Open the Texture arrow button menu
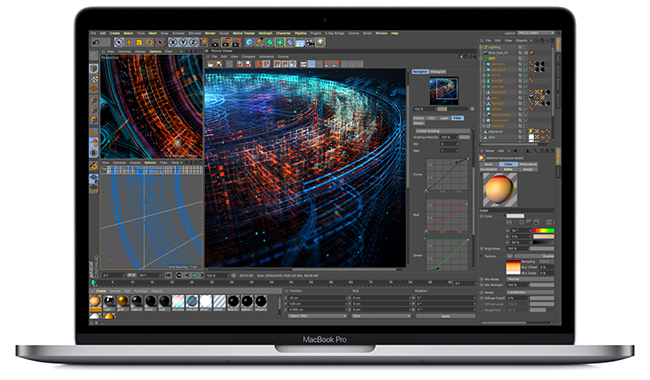This screenshot has height=380, width=650. 509,256
